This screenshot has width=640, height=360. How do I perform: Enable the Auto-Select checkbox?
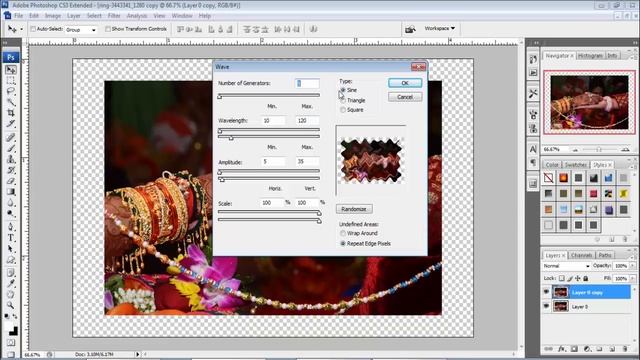pyautogui.click(x=33, y=29)
